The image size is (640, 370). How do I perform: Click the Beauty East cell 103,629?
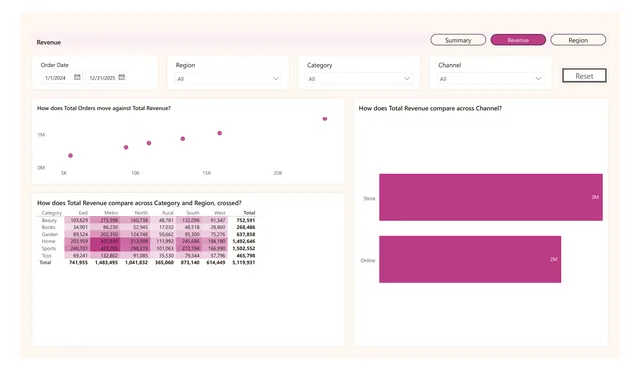point(79,220)
